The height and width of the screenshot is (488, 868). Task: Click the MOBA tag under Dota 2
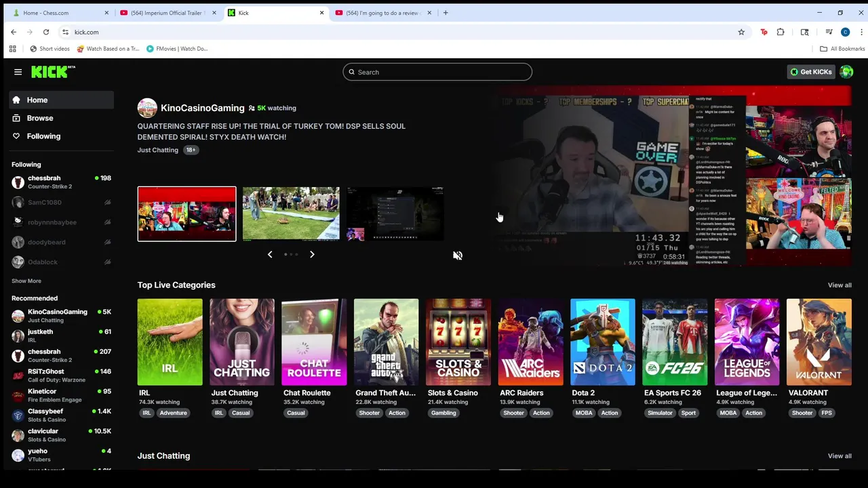click(x=584, y=413)
